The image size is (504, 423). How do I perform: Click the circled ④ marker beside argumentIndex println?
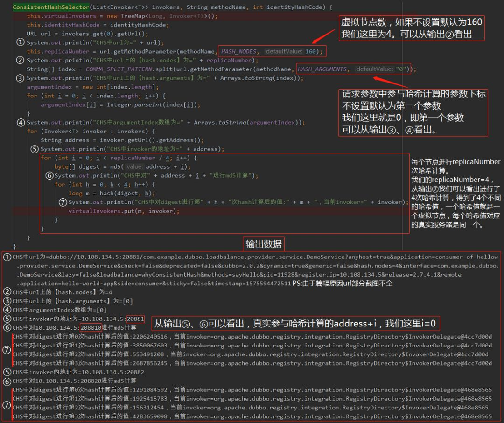(x=20, y=122)
